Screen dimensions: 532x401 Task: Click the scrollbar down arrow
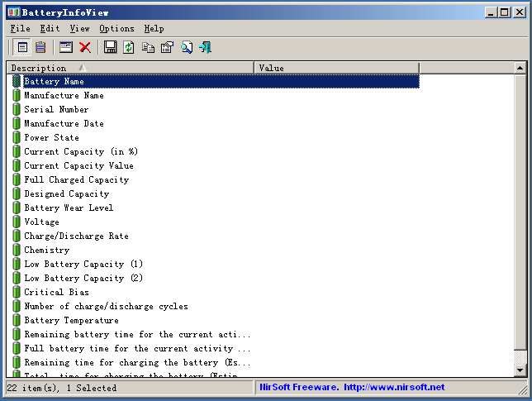click(x=520, y=370)
